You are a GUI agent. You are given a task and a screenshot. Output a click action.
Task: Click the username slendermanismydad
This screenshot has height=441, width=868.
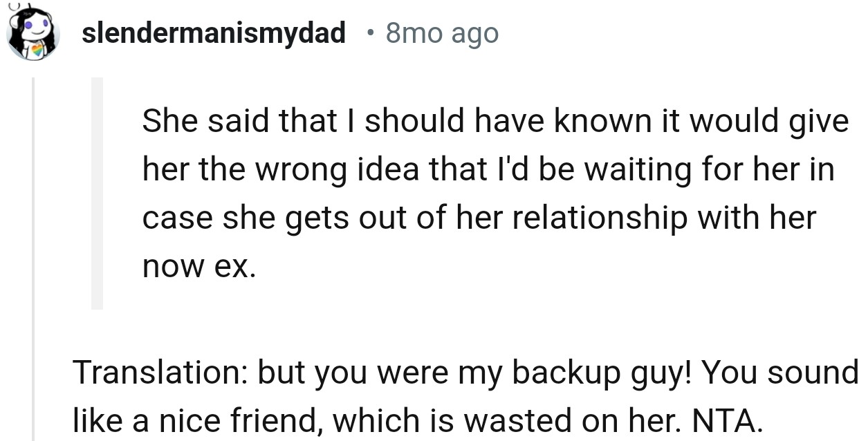tap(213, 33)
